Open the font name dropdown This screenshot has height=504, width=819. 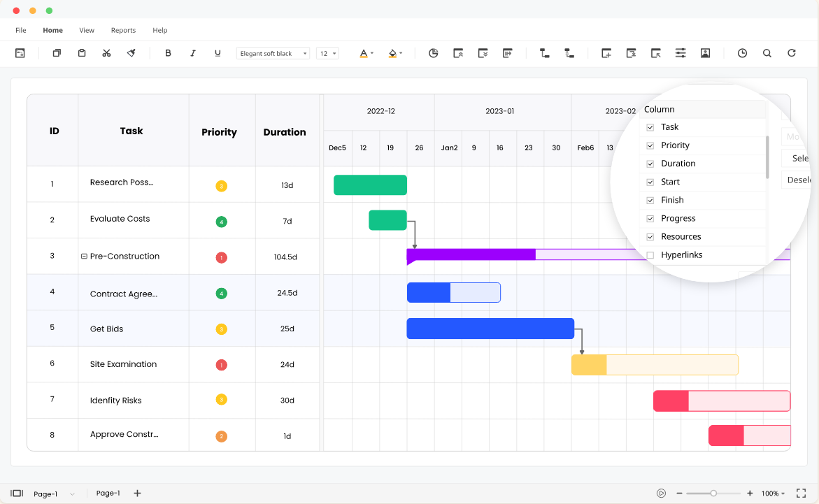click(273, 53)
